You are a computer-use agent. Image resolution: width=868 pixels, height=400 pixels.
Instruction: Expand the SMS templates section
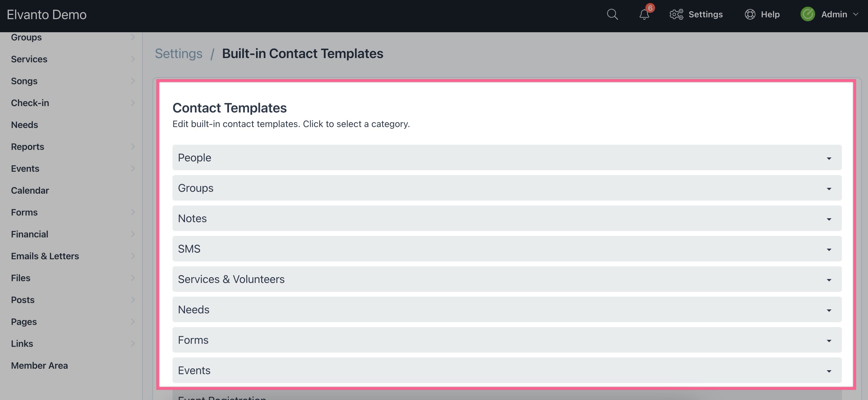point(506,249)
